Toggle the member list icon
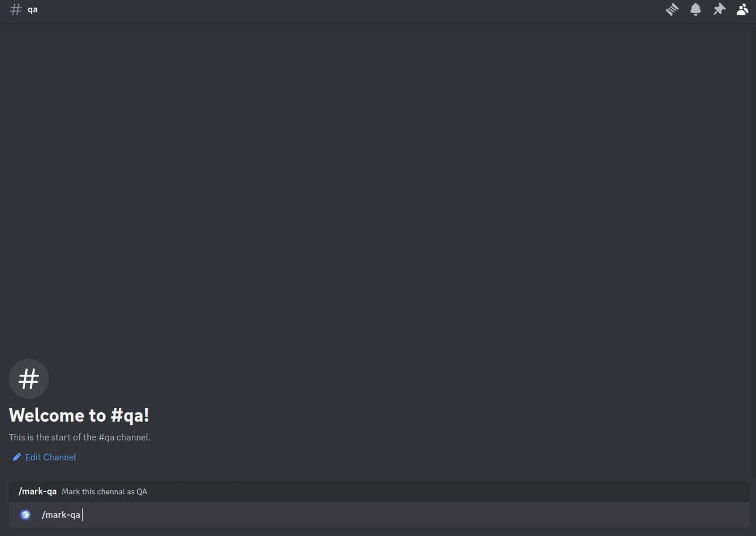 743,9
